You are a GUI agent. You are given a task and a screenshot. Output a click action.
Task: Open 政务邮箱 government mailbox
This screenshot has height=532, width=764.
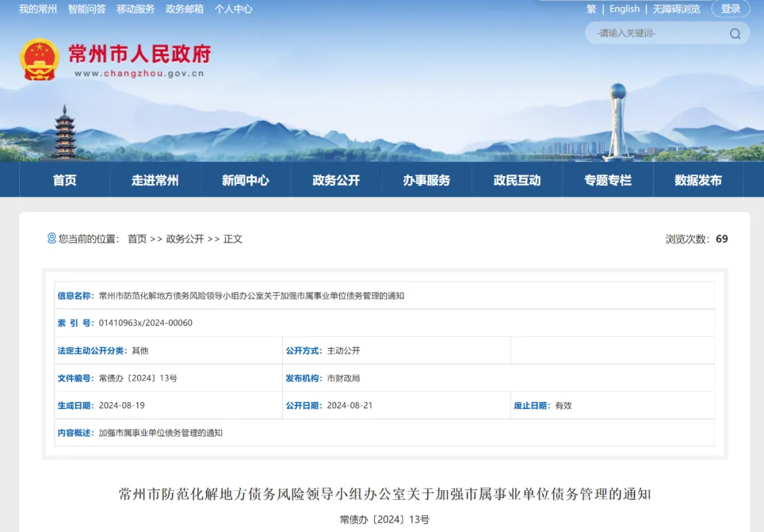[185, 9]
